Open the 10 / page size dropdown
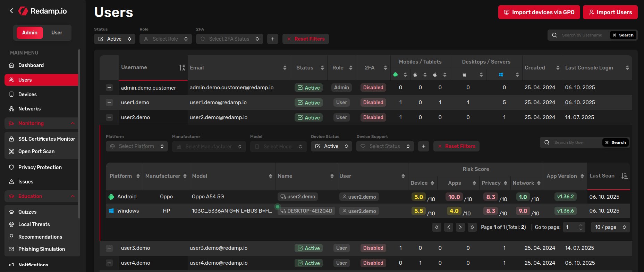This screenshot has width=644, height=272. tap(610, 227)
